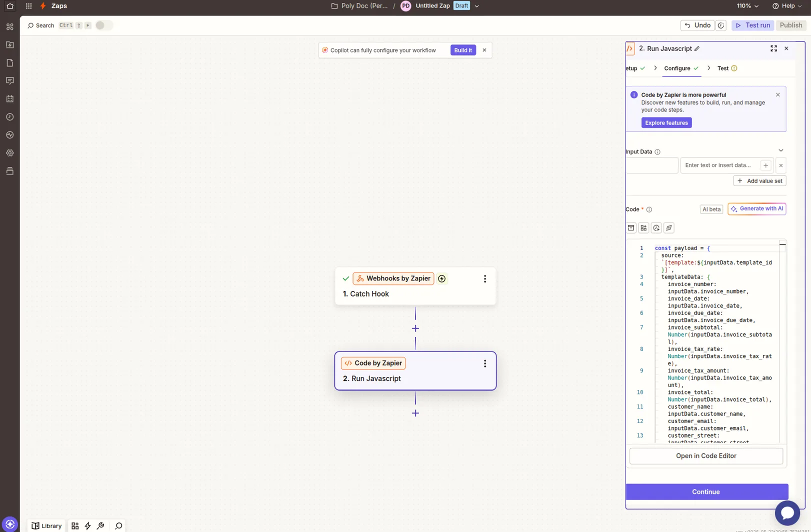Viewport: 811px width, 532px height.
Task: Switch to the Setup tab
Action: point(635,68)
